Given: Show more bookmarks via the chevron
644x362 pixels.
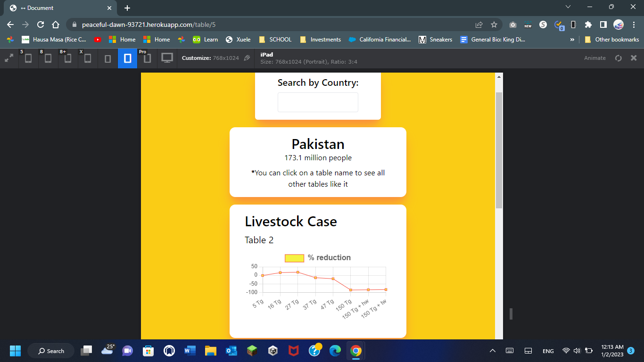Looking at the screenshot, I should tap(572, 40).
